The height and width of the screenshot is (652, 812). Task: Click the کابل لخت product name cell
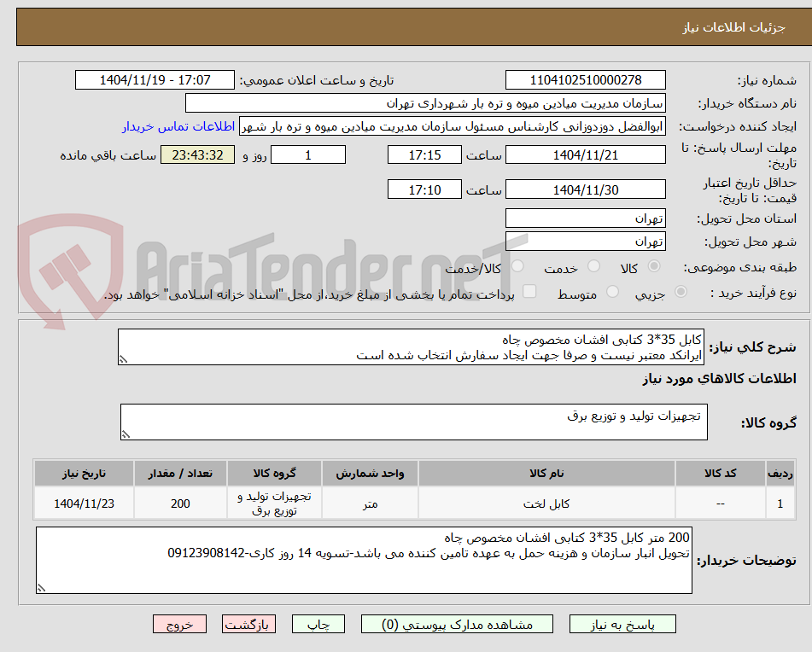coord(546,504)
